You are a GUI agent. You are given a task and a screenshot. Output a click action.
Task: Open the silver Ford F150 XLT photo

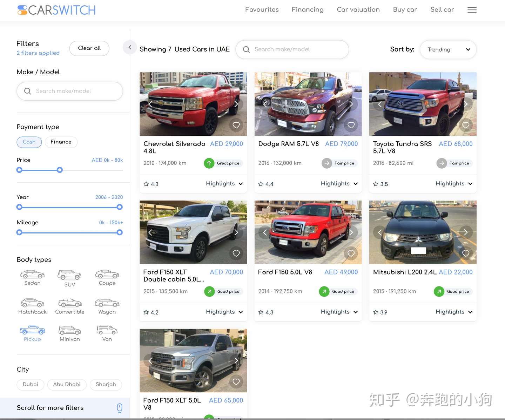[x=193, y=360]
